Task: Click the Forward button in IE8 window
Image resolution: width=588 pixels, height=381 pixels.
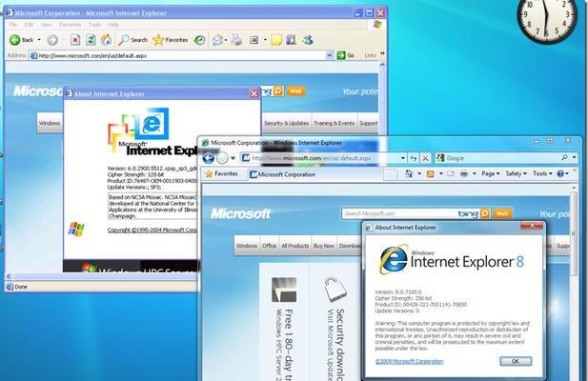Action: click(222, 158)
